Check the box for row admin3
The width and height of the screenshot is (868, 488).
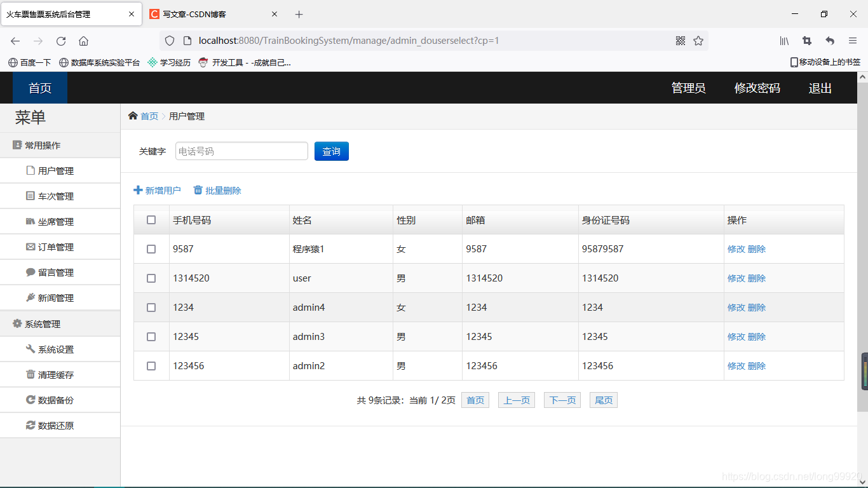[151, 337]
